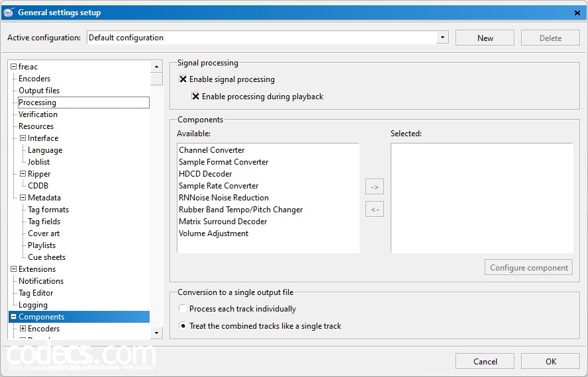Open the Logging settings page
Image resolution: width=588 pixels, height=377 pixels.
pos(33,305)
